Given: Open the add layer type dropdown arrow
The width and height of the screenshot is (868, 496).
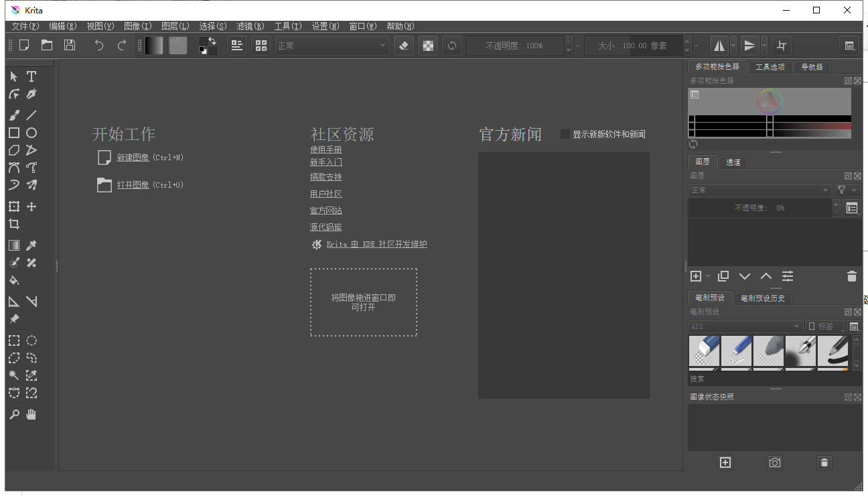Looking at the screenshot, I should click(x=708, y=276).
